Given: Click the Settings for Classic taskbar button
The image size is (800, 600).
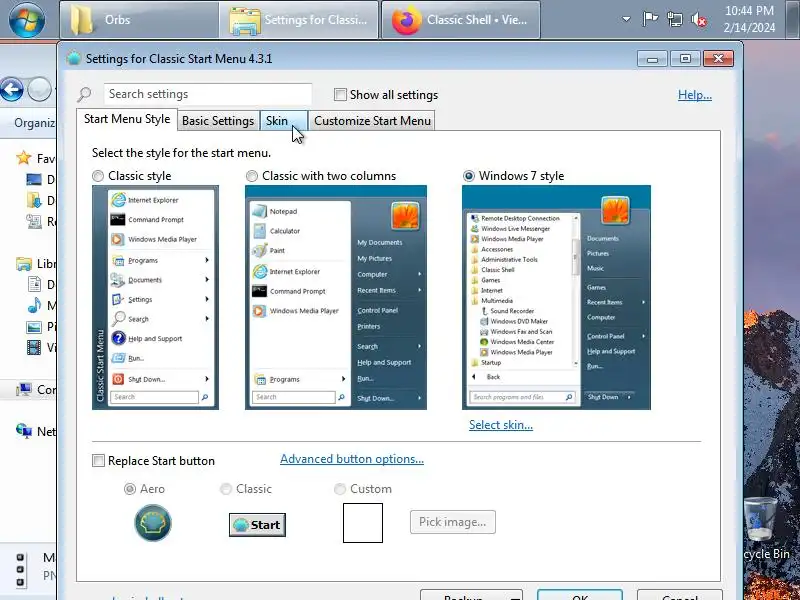Looking at the screenshot, I should pos(299,20).
